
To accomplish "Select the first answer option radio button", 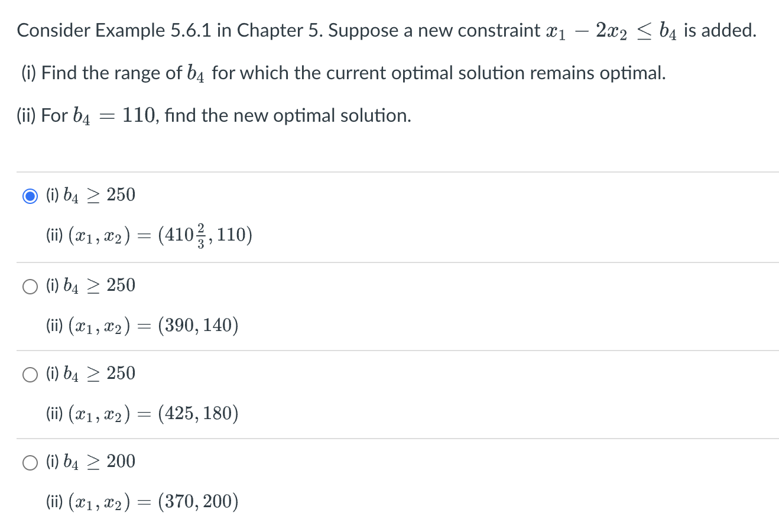I will (29, 196).
